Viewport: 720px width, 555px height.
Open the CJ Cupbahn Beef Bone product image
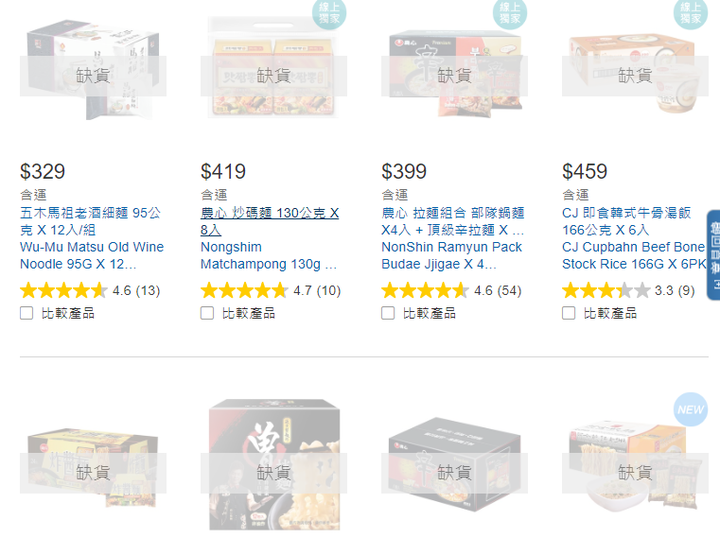point(635,73)
